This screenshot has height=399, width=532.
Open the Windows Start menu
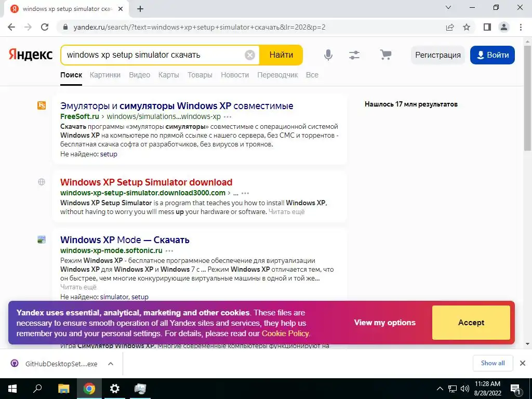12,389
